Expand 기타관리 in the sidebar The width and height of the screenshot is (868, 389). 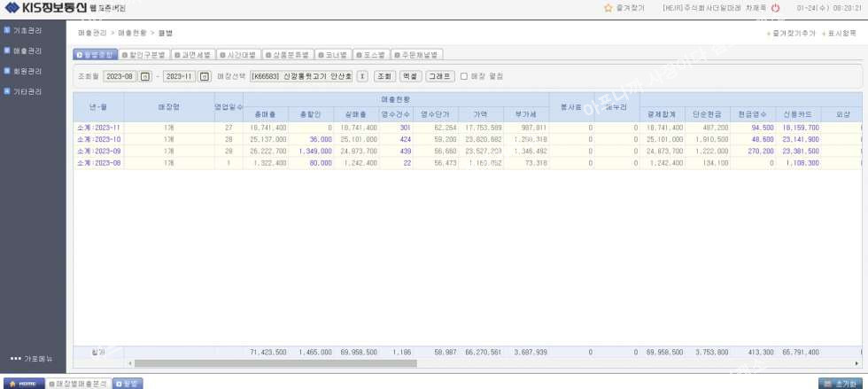28,91
